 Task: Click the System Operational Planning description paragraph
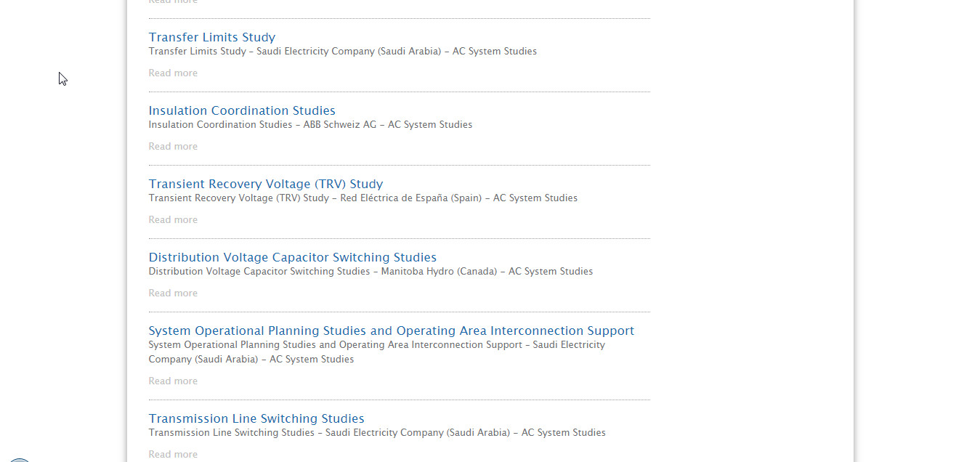coord(376,352)
